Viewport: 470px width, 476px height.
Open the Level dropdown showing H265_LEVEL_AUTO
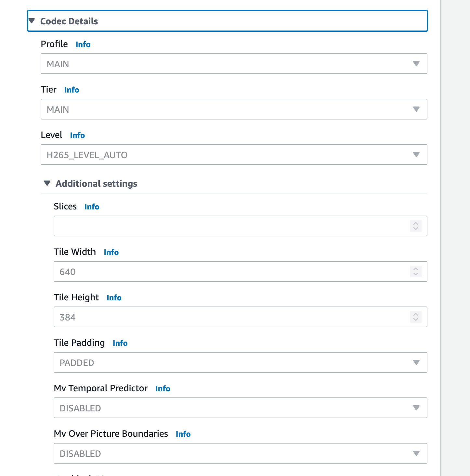point(234,155)
